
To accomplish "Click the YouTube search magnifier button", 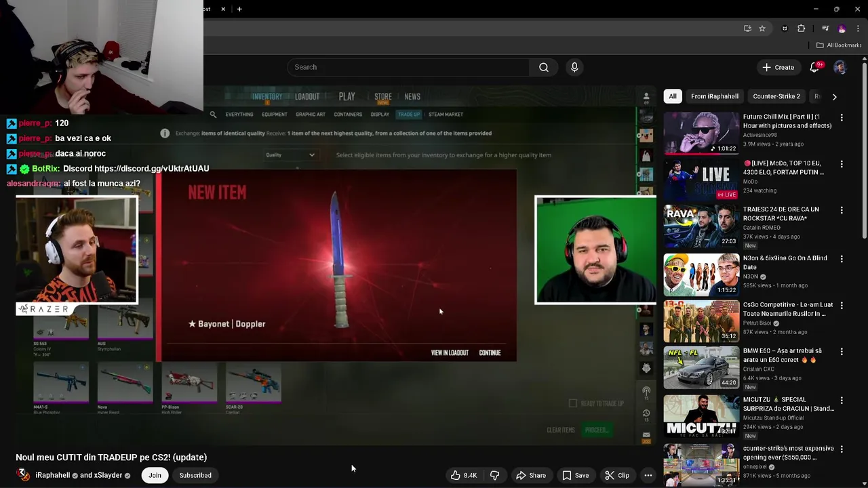I will (543, 67).
